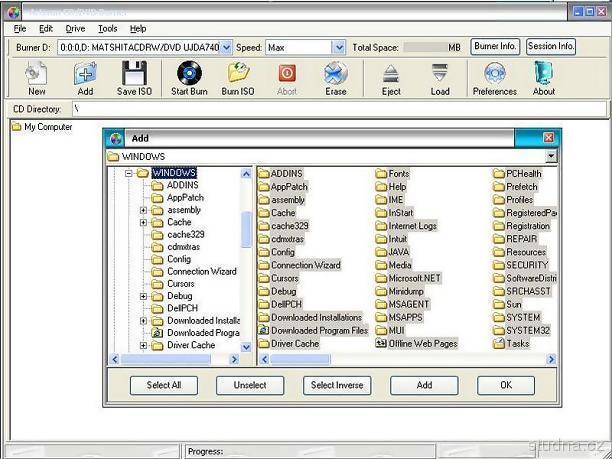Open the Drive menu

coord(75,29)
